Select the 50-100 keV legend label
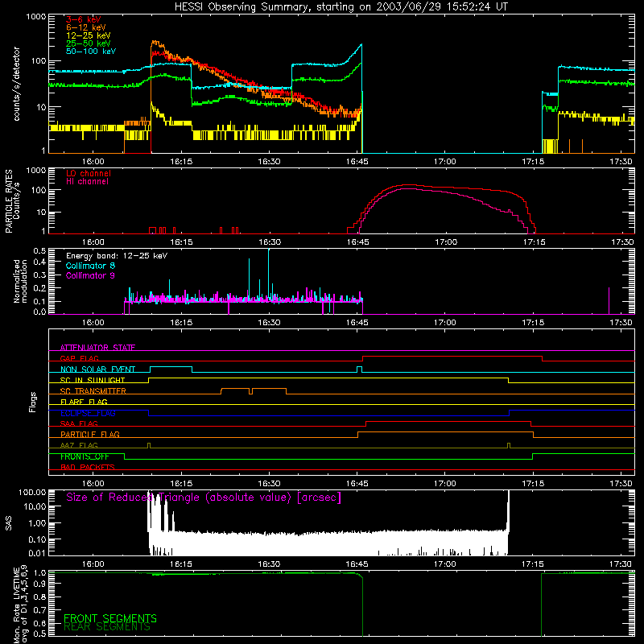The width and height of the screenshot is (644, 644). pyautogui.click(x=91, y=52)
